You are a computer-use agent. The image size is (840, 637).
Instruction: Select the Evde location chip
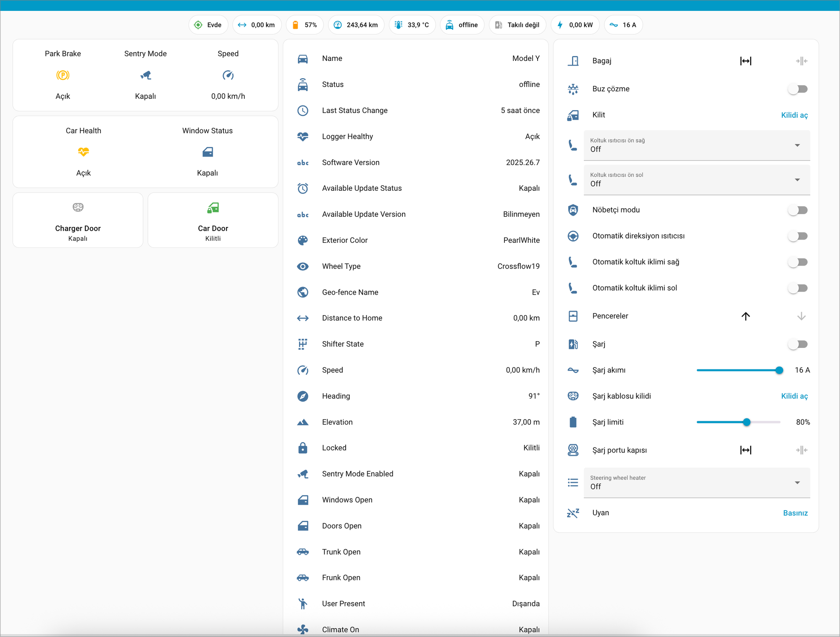208,25
